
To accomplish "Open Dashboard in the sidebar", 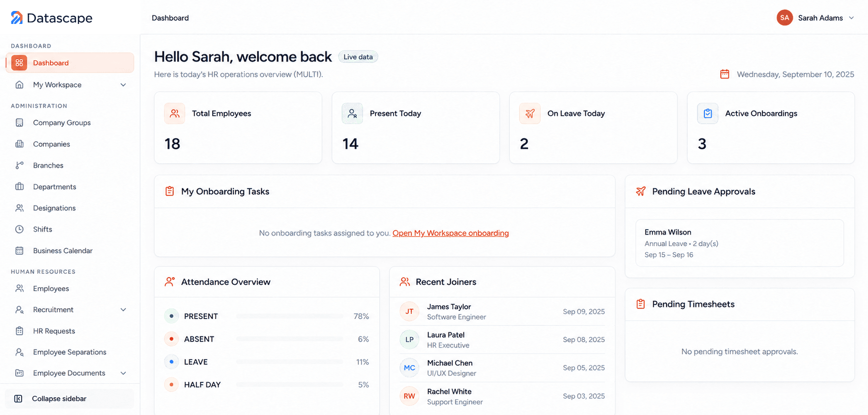I will (x=70, y=63).
